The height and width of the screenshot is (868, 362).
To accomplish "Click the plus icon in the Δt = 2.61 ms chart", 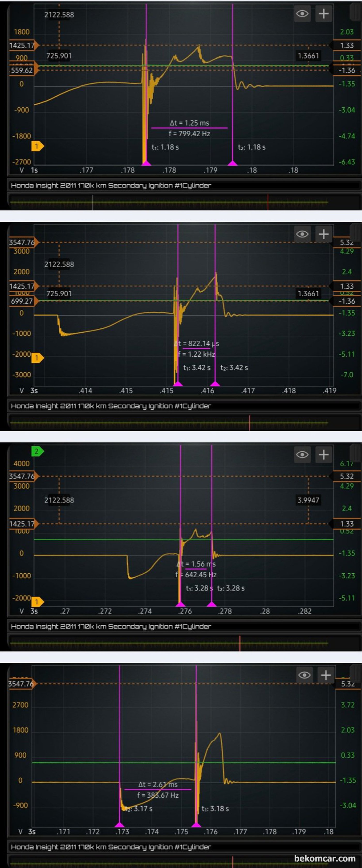I will [x=325, y=675].
